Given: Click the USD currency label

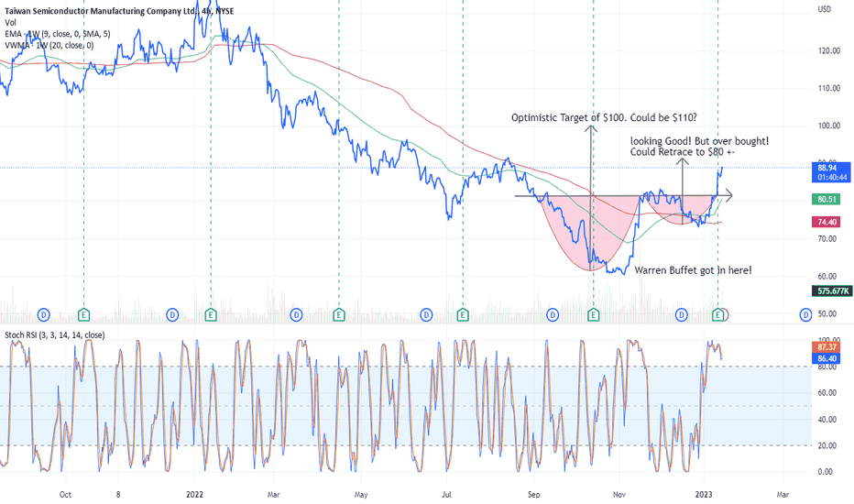Looking at the screenshot, I should (x=825, y=9).
